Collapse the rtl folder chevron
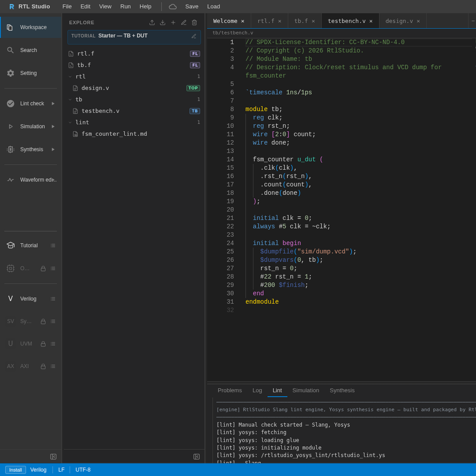476x476 pixels. click(x=70, y=77)
